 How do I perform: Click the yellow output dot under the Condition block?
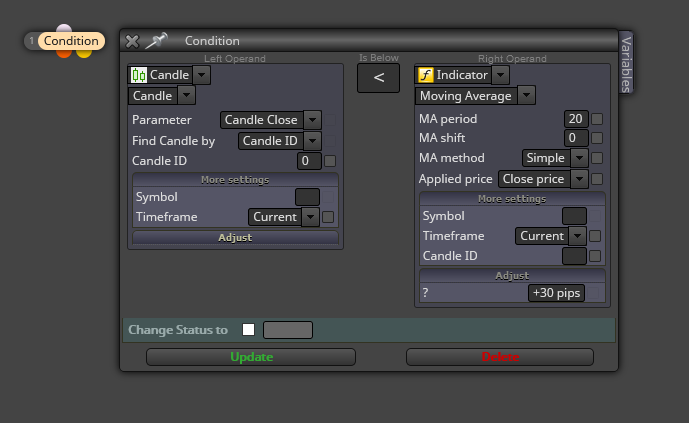pyautogui.click(x=84, y=54)
